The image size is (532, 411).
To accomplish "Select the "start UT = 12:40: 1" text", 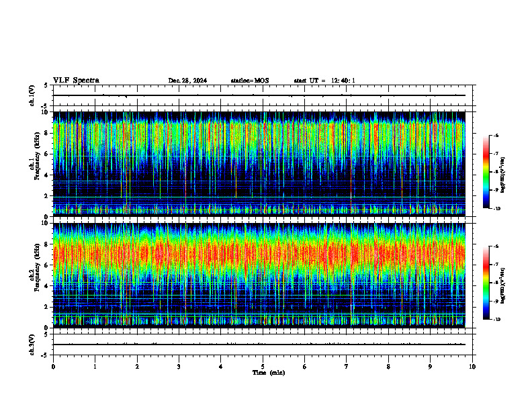I will pyautogui.click(x=324, y=81).
